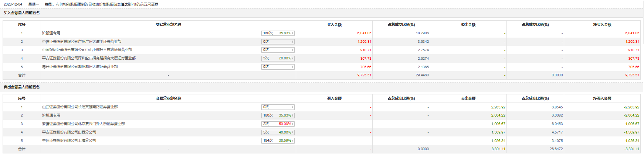The height and width of the screenshot is (156, 644).
Task: Click the 卖出金额最大的前五名 section heading
Action: coord(22,87)
